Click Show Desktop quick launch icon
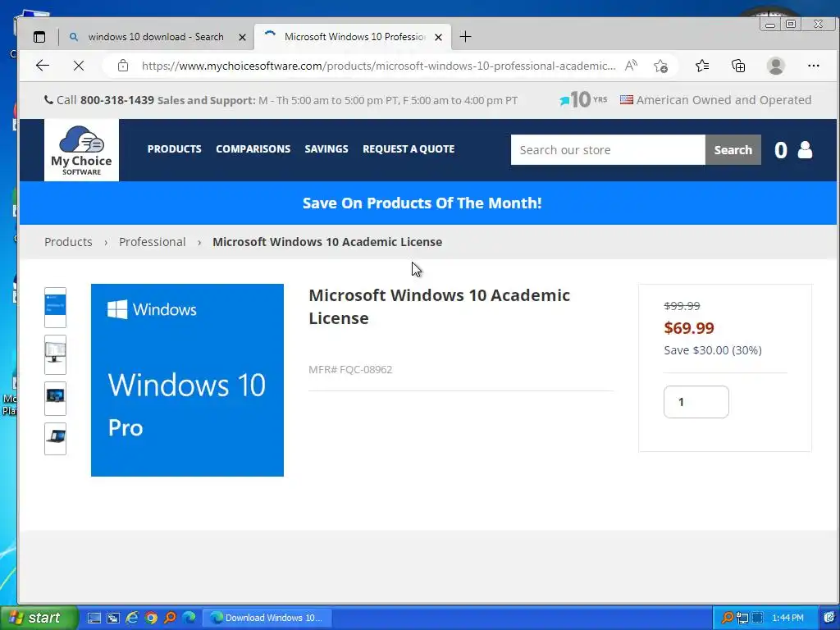This screenshot has height=630, width=840. 94,618
